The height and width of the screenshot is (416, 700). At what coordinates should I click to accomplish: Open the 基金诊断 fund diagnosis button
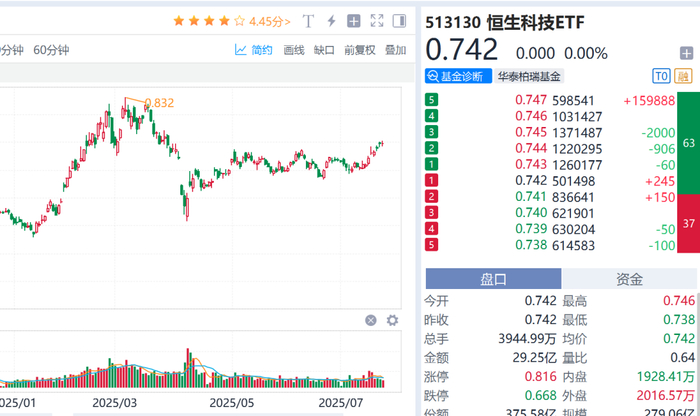click(458, 76)
